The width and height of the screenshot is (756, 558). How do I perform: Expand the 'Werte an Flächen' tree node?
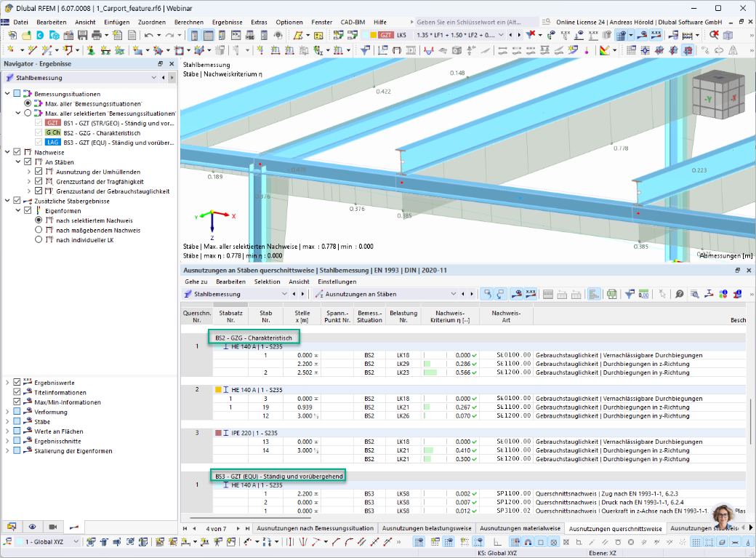(7, 431)
